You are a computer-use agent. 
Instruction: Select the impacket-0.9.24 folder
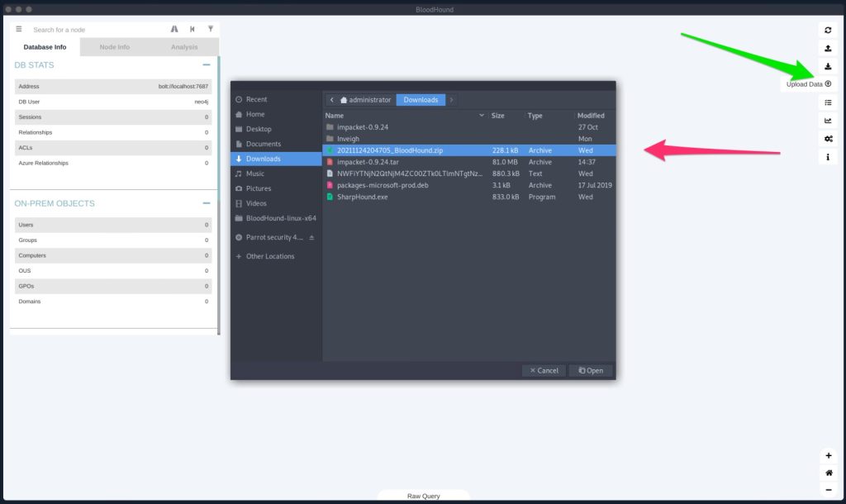point(469,127)
